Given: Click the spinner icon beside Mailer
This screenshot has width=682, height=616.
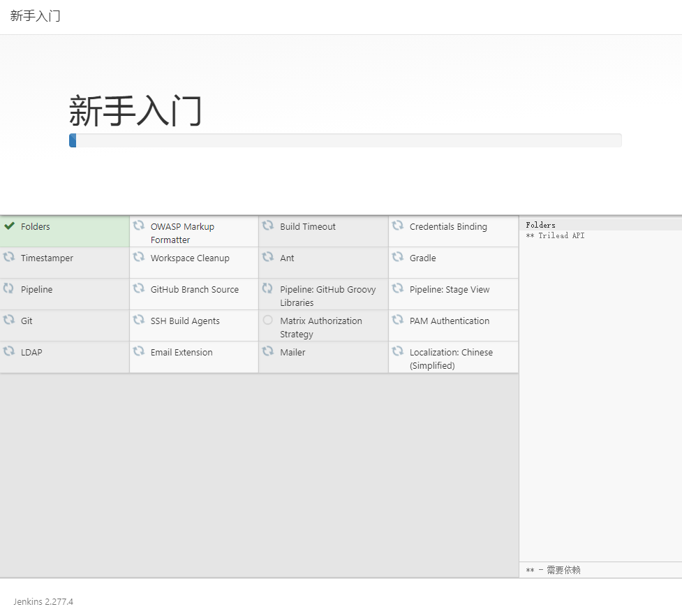Looking at the screenshot, I should pos(268,351).
